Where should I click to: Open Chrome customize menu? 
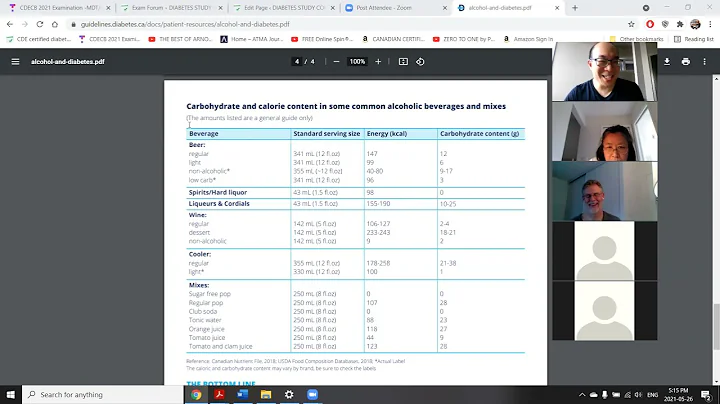[x=710, y=24]
